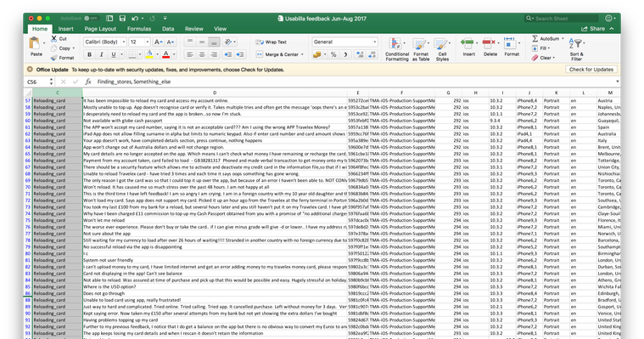This screenshot has width=644, height=339.
Task: Click the Check for Updates button
Action: pos(591,70)
